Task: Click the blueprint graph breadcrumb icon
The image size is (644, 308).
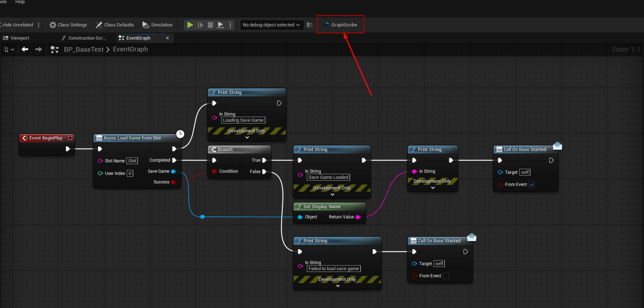Action: (55, 49)
